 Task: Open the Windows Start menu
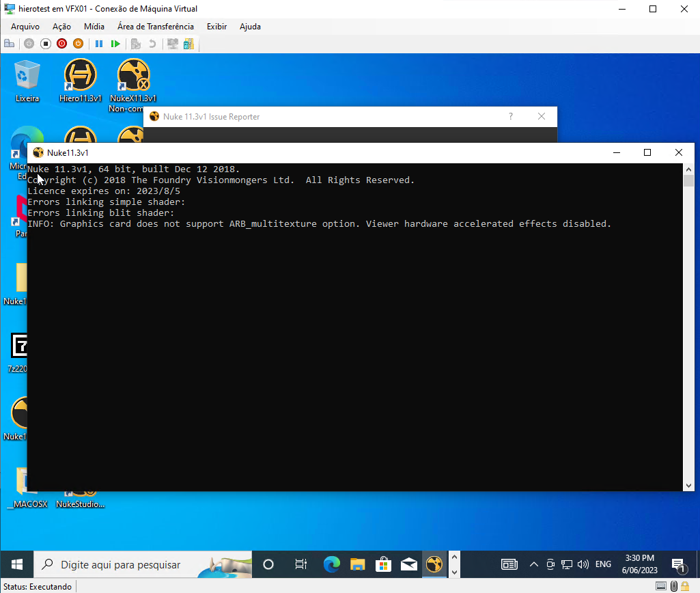pos(17,564)
